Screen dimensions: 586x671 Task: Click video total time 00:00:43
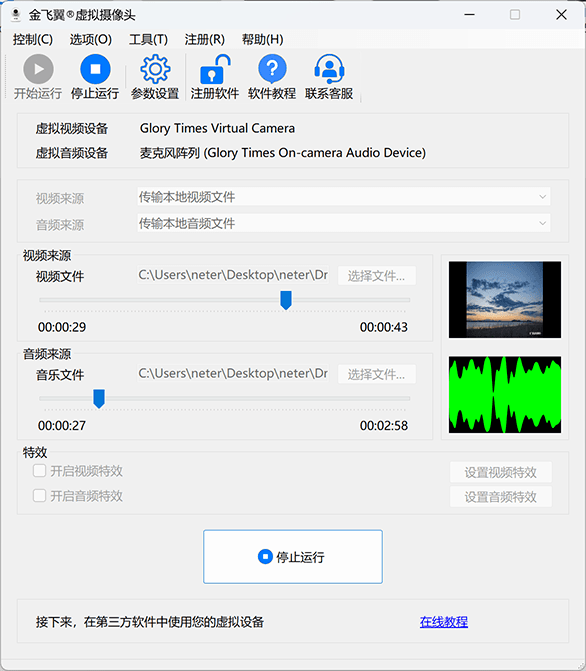(384, 327)
